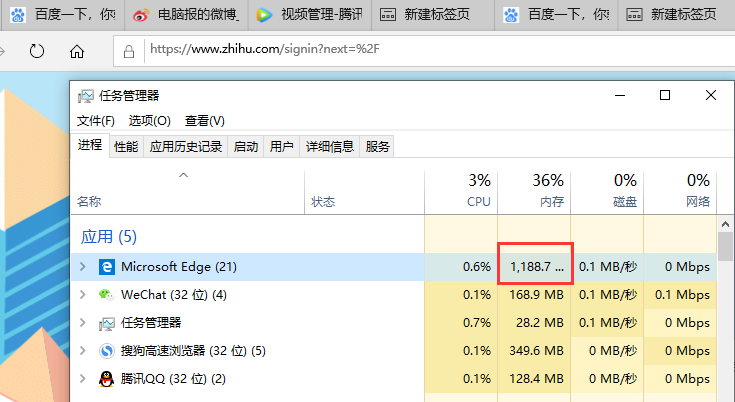Open the first 新建标签页 browser tab
The width and height of the screenshot is (735, 402).
point(433,15)
